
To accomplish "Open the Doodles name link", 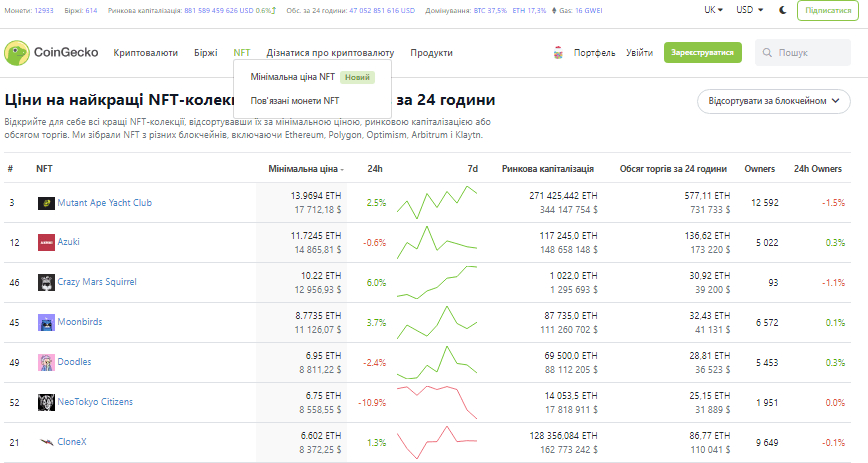I will (74, 362).
